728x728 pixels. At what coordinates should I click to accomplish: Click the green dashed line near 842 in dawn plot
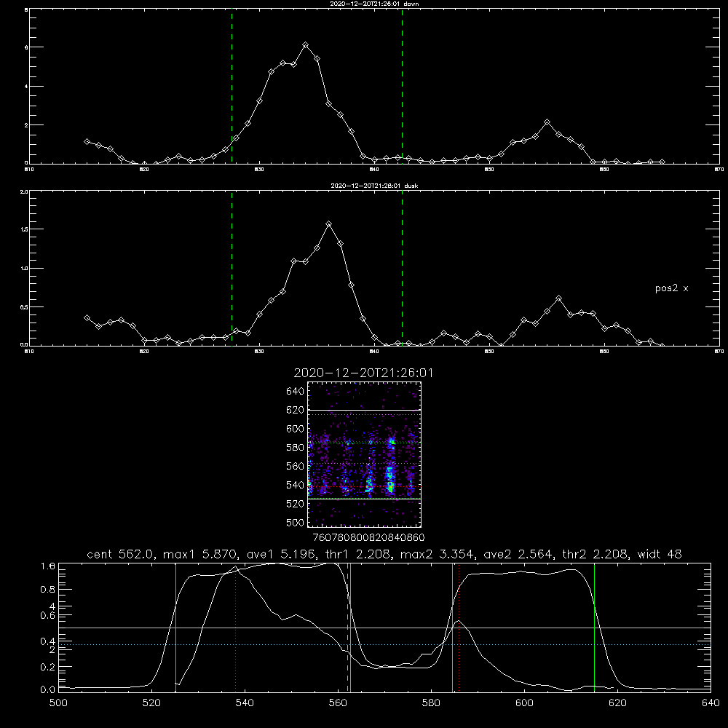[402, 86]
